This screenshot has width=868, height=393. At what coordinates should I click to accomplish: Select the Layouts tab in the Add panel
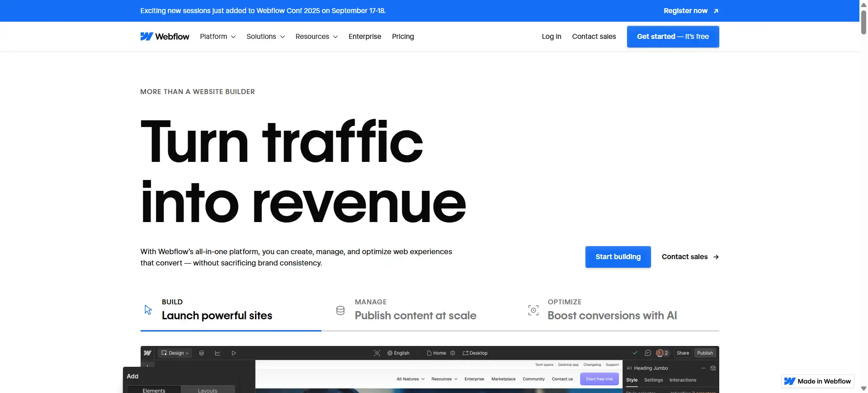coord(208,390)
